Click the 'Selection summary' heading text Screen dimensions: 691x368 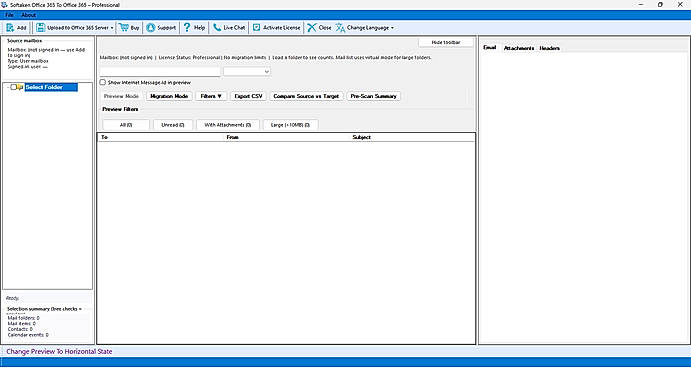point(44,309)
